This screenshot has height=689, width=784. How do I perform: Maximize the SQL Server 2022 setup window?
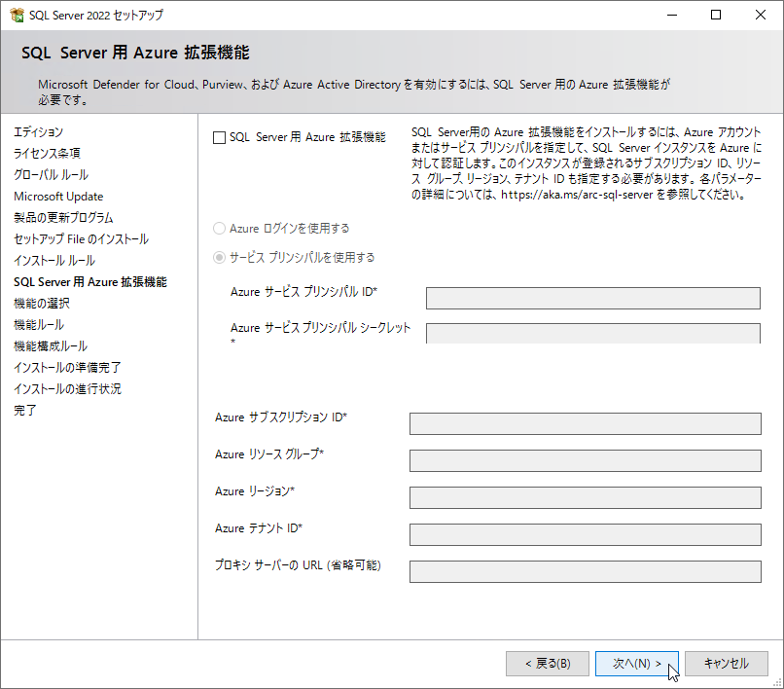pyautogui.click(x=716, y=15)
